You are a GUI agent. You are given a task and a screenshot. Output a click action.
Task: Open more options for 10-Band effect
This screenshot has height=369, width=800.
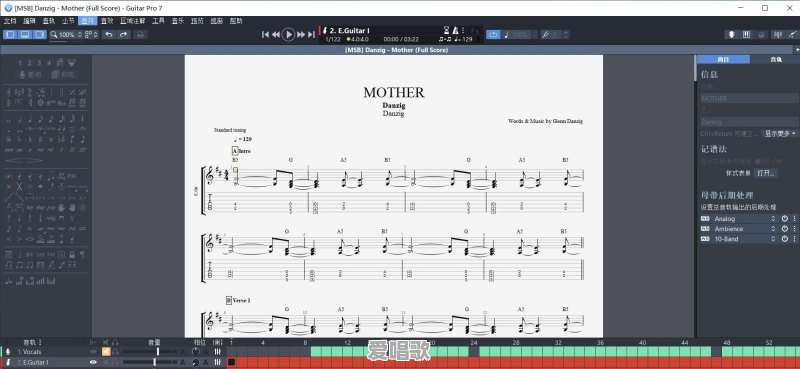[794, 239]
